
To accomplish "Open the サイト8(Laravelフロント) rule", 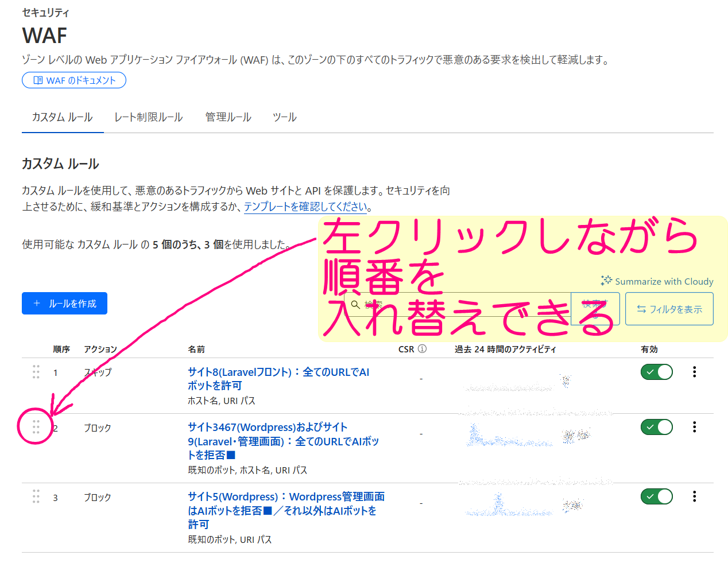I will (x=278, y=379).
